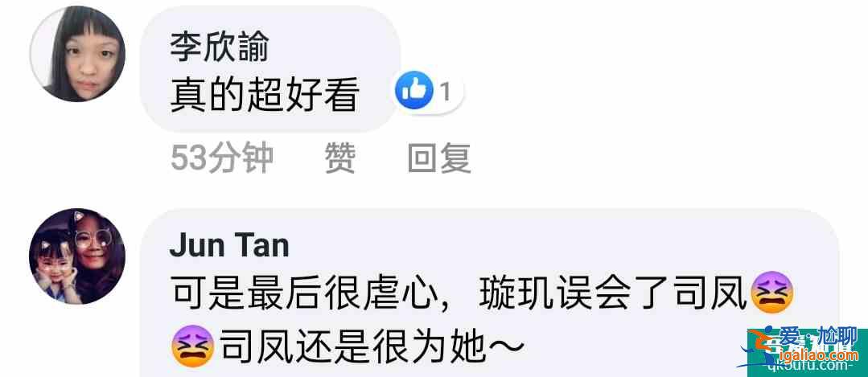This screenshot has height=377, width=868.
Task: Reply to 李欣諭 using 回复
Action: 439,158
